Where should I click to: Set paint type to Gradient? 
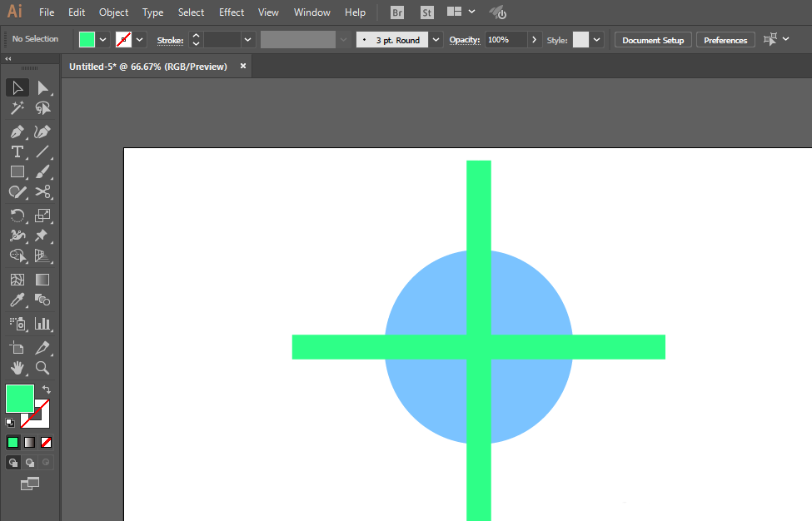tap(29, 443)
